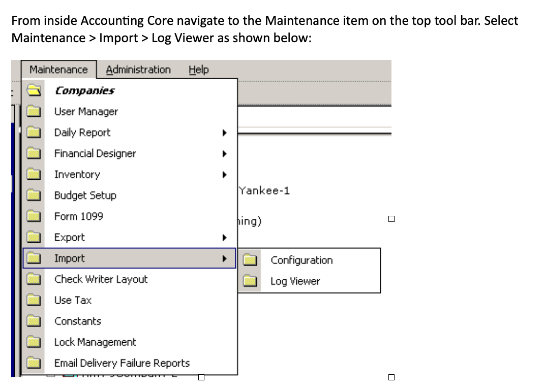Expand the Export submenu arrow
Screen dimensions: 544x392
click(223, 238)
